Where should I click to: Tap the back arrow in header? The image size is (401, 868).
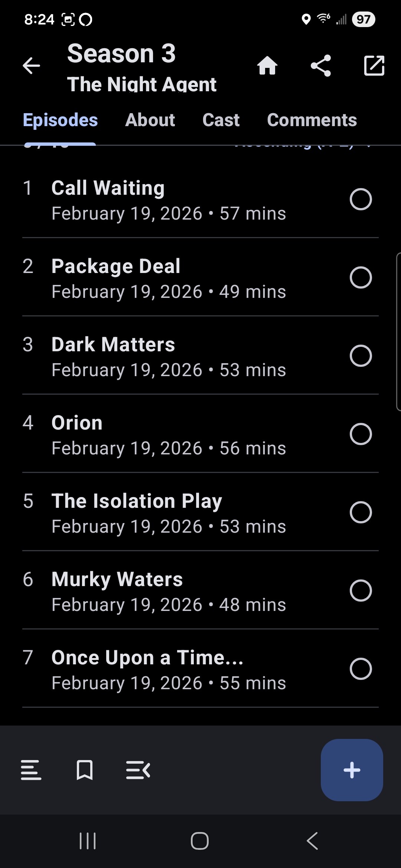pos(31,66)
